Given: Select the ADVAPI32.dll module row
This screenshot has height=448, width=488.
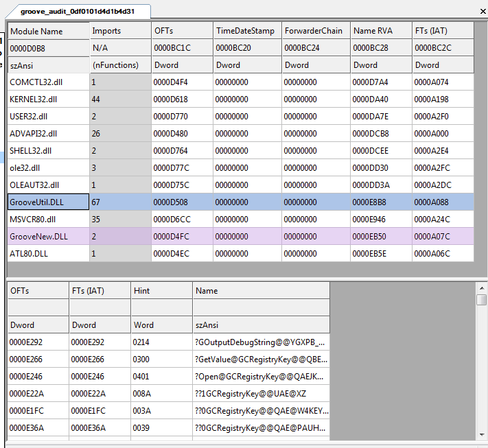Looking at the screenshot, I should (x=241, y=134).
